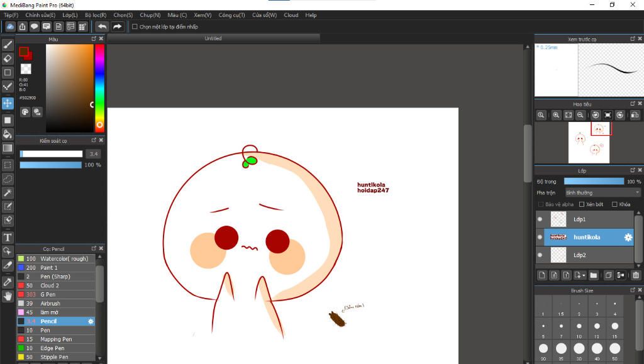The height and width of the screenshot is (364, 644).
Task: Open the cloud icon in the toolbar
Action: click(10, 26)
